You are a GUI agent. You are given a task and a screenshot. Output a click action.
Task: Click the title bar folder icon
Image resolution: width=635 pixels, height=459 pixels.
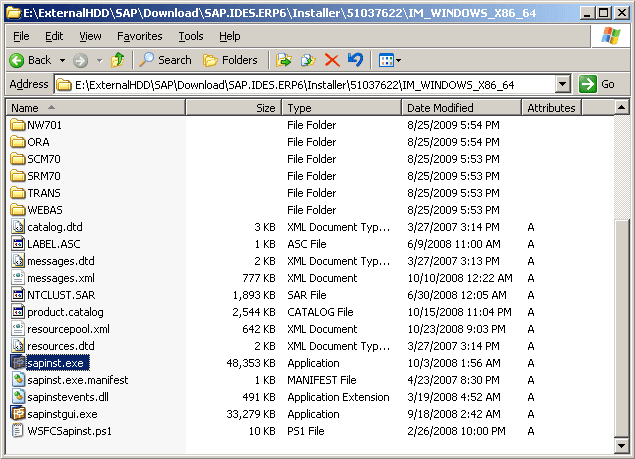pos(13,13)
